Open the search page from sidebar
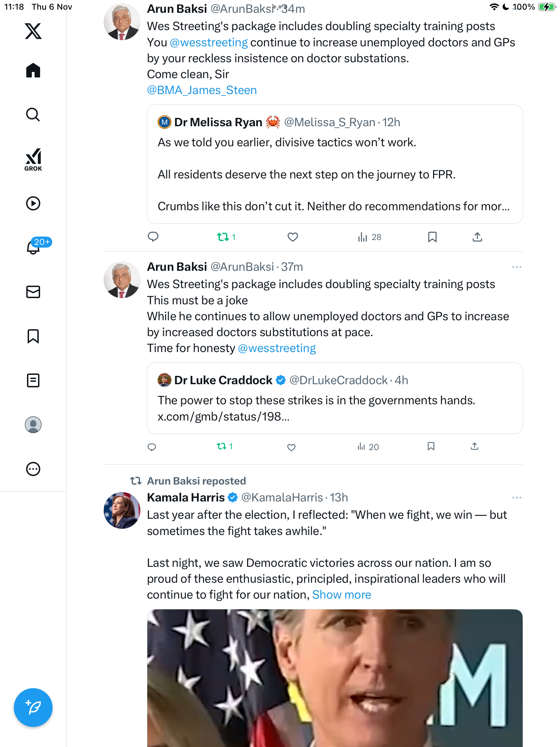This screenshot has height=747, width=560. (33, 115)
